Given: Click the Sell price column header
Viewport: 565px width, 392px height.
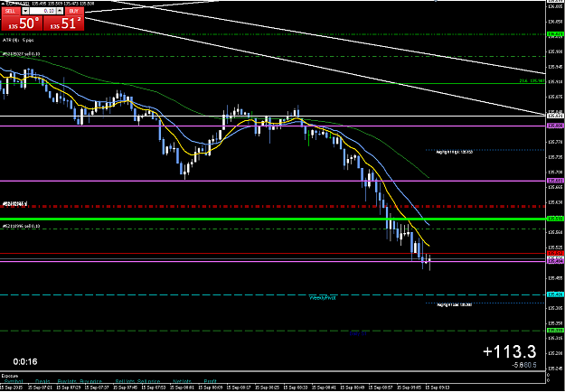Looking at the screenshot, I should point(148,381).
